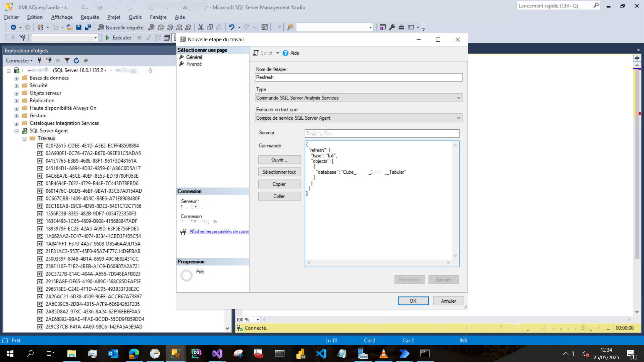Image resolution: width=644 pixels, height=362 pixels.
Task: Click the refresh icon in Object Explorer
Action: tap(76, 61)
